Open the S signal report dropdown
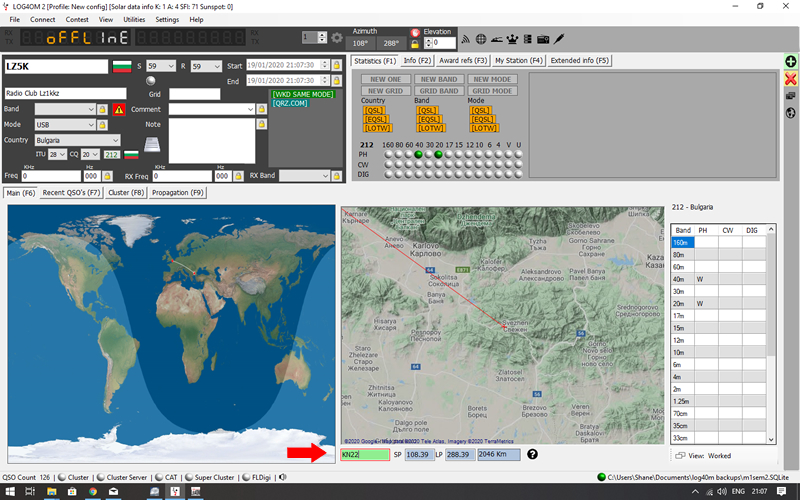This screenshot has height=500, width=800. click(x=170, y=66)
